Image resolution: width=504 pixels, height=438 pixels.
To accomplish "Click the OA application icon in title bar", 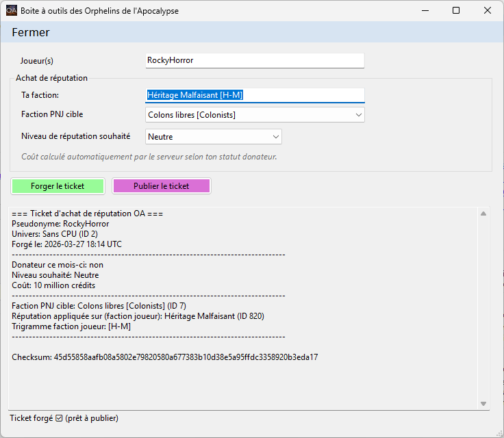I will tap(12, 11).
